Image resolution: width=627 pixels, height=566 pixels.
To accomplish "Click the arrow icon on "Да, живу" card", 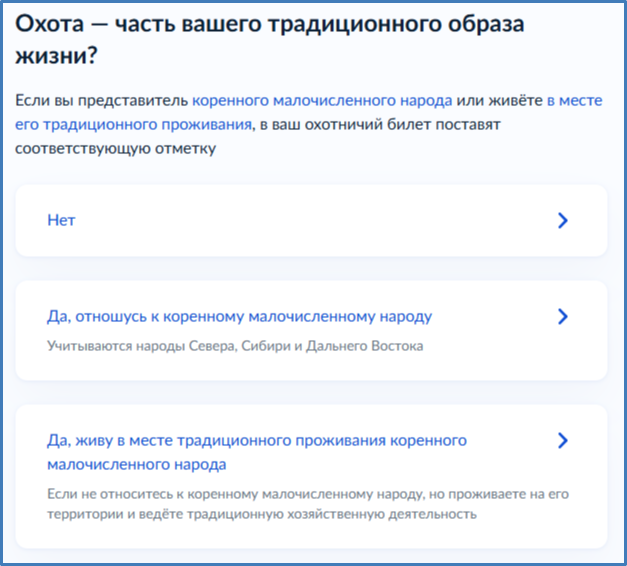I will pos(563,441).
